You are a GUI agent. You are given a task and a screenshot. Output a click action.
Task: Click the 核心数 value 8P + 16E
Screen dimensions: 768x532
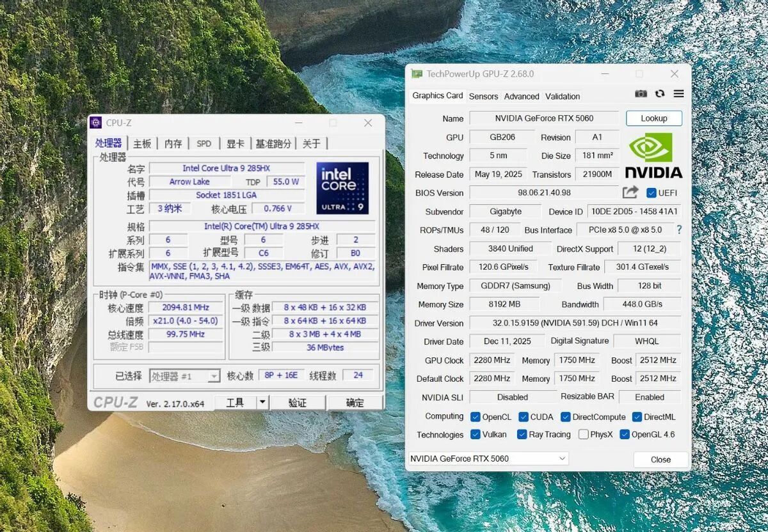click(282, 375)
